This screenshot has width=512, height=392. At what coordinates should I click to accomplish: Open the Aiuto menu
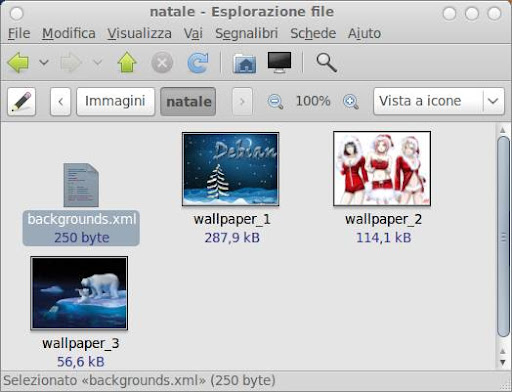(x=364, y=33)
